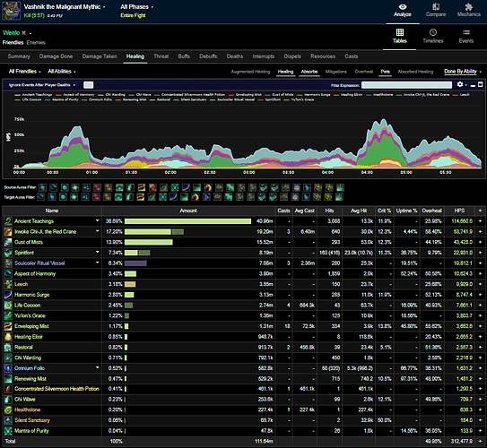The width and height of the screenshot is (487, 448).
Task: Focus the Filter Expression input field
Action: [406, 85]
